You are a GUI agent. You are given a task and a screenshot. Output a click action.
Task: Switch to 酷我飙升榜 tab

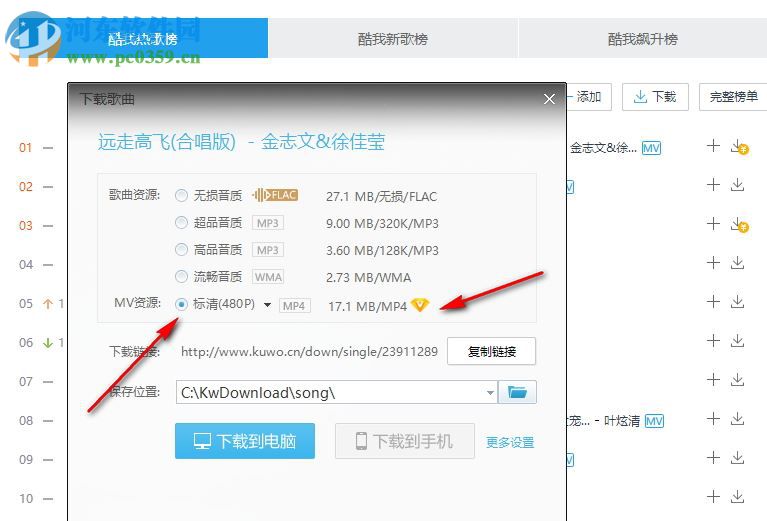(643, 39)
